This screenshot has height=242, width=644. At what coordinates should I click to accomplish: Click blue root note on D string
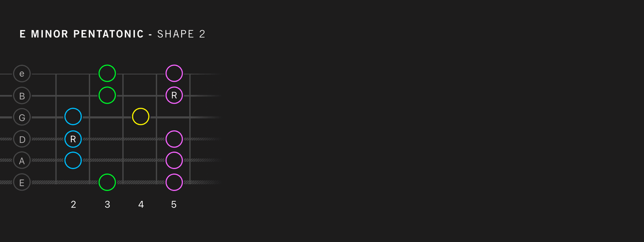(x=73, y=139)
